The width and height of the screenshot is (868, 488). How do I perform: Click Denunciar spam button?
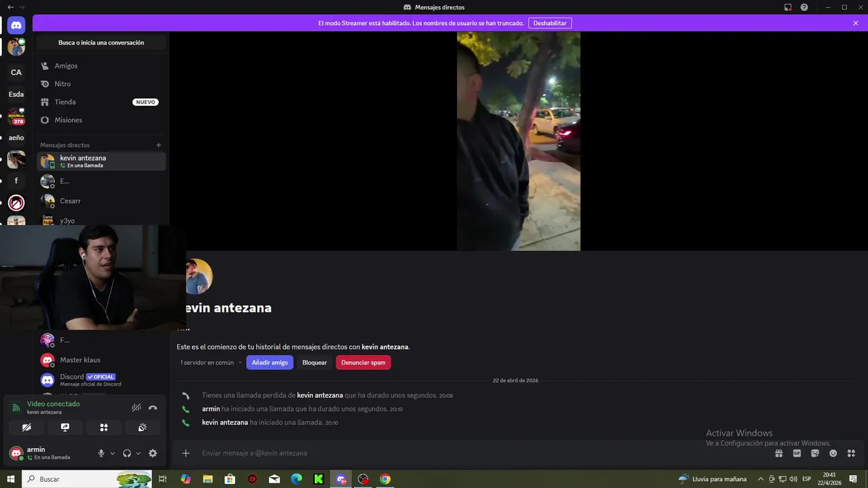click(363, 363)
